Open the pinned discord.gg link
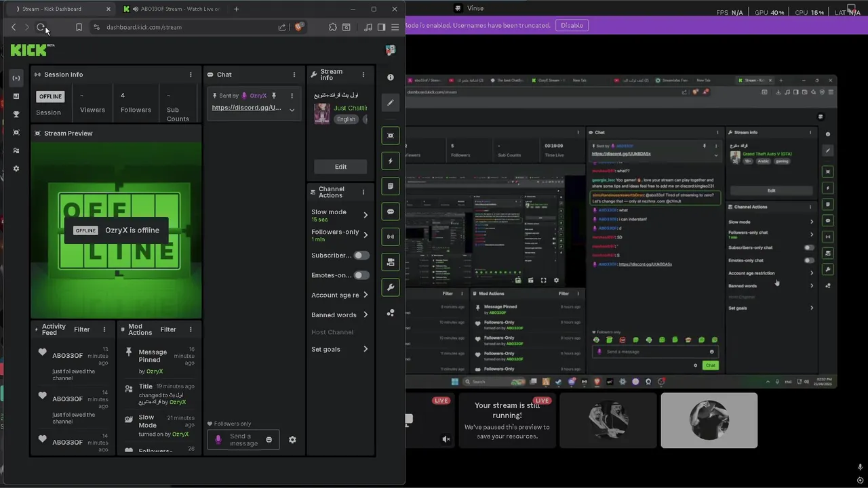Image resolution: width=868 pixels, height=488 pixels. pyautogui.click(x=246, y=108)
